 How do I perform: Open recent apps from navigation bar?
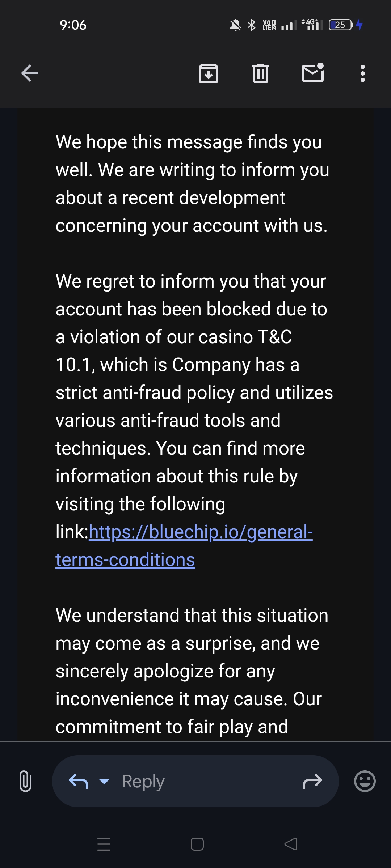coord(104,844)
